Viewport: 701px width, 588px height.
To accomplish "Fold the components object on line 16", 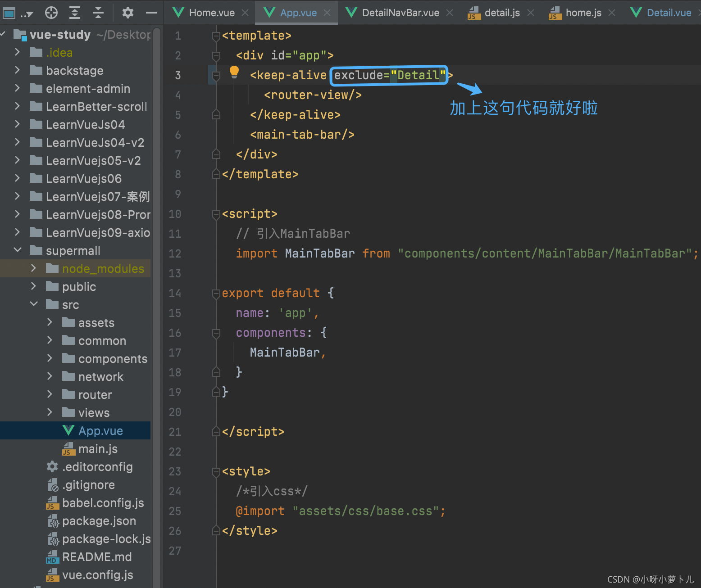I will (216, 333).
